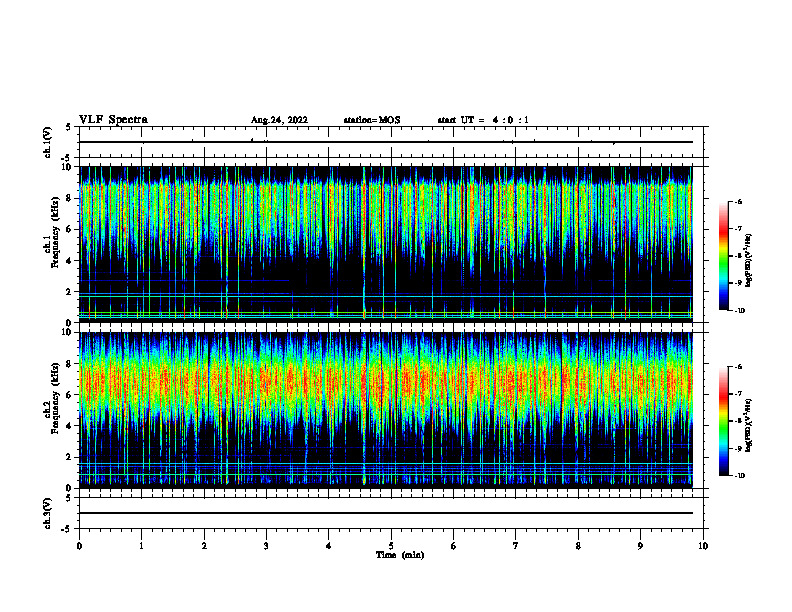The height and width of the screenshot is (612, 792).
Task: Click time axis tick label "5"
Action: click(391, 546)
